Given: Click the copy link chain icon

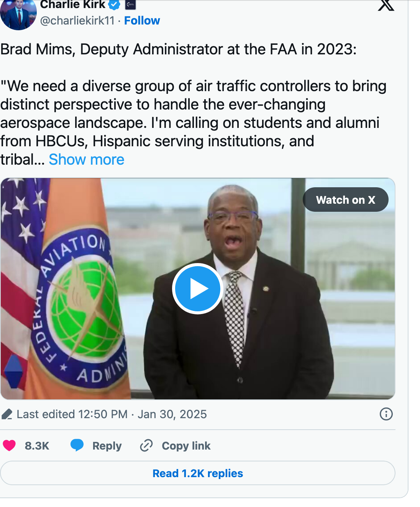Looking at the screenshot, I should 146,446.
